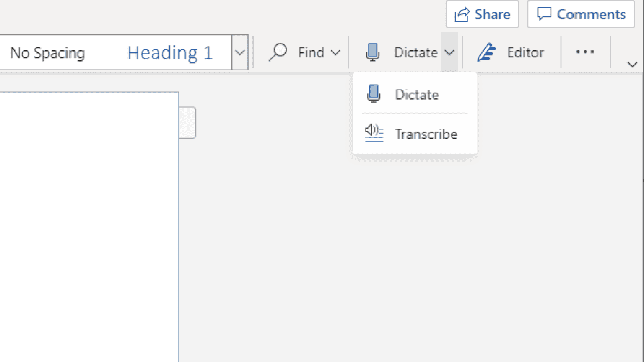Select the Editor pen icon
Viewport: 644px width, 362px height.
[x=487, y=52]
